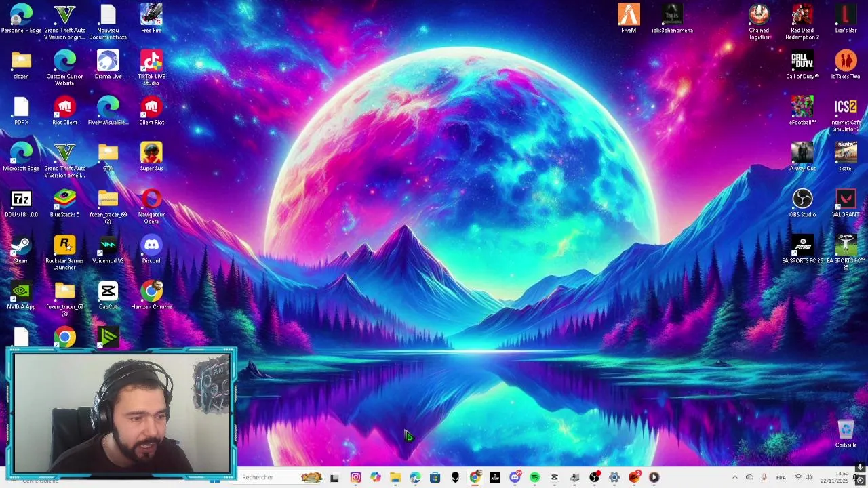
Task: Open CapCut from the taskbar
Action: pyautogui.click(x=555, y=478)
